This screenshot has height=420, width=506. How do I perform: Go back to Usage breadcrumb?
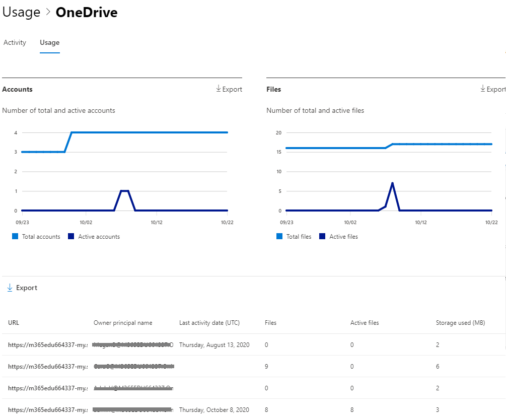click(21, 12)
